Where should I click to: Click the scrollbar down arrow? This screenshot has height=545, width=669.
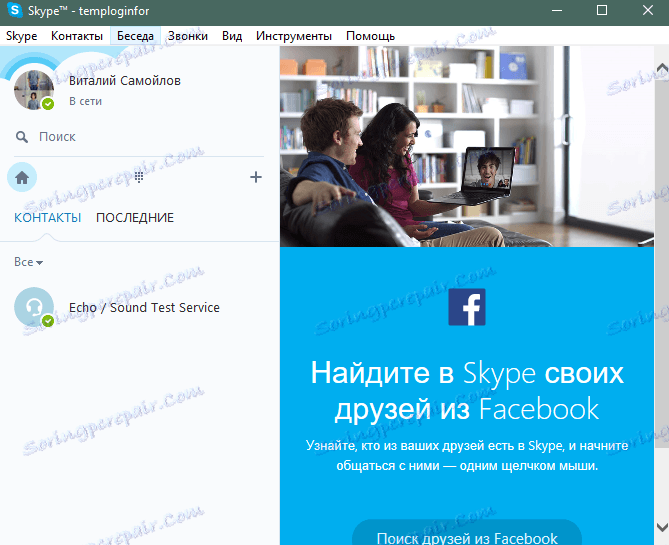click(662, 527)
